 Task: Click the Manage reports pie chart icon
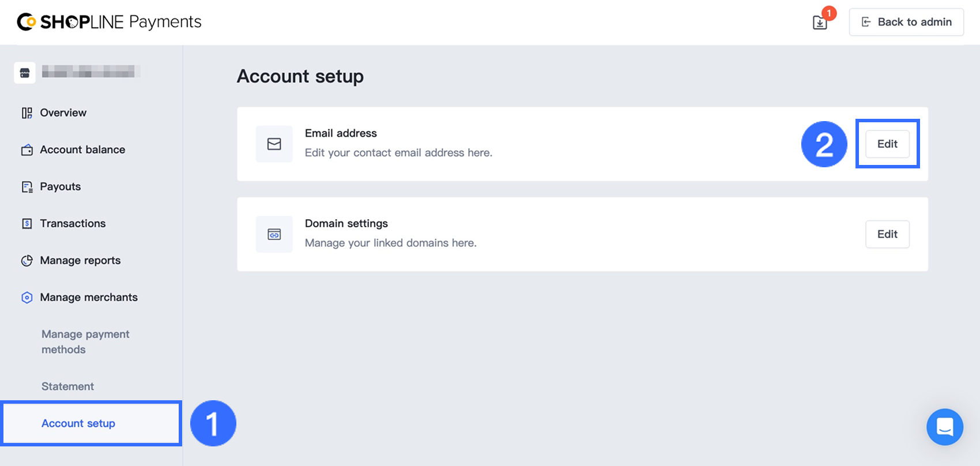[27, 261]
